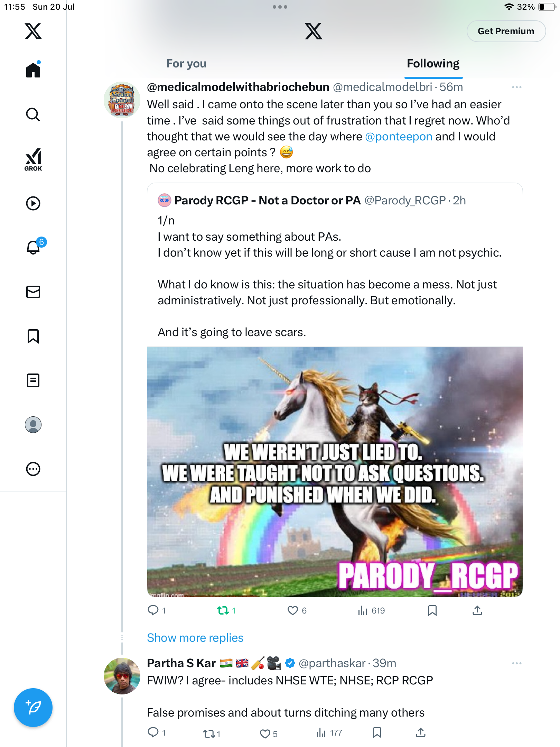
Task: Open the Lists icon in sidebar
Action: (33, 380)
